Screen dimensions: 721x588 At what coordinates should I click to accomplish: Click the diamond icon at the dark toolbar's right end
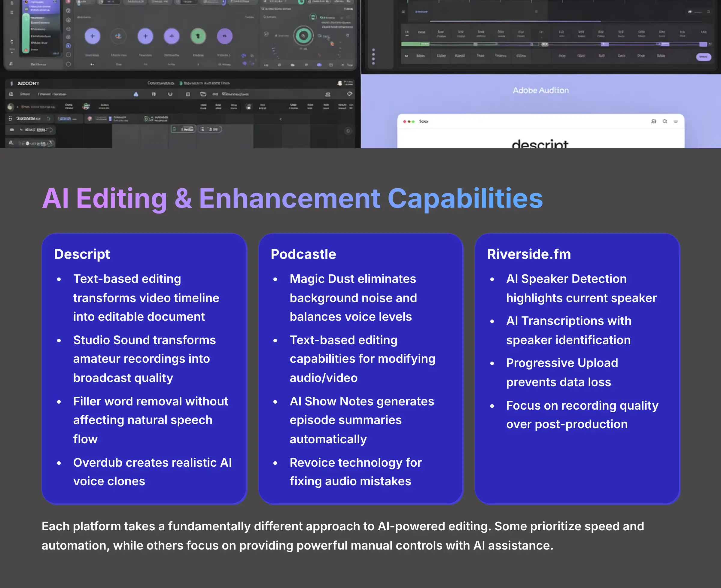350,94
